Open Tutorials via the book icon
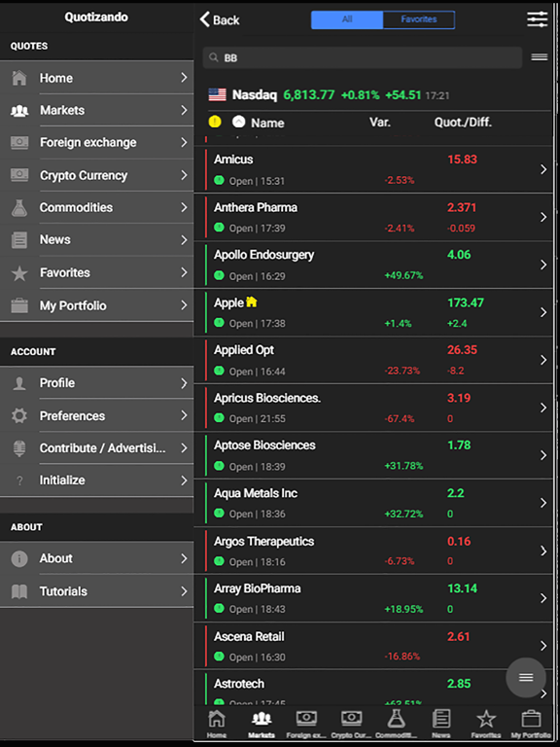The height and width of the screenshot is (747, 560). (x=19, y=591)
